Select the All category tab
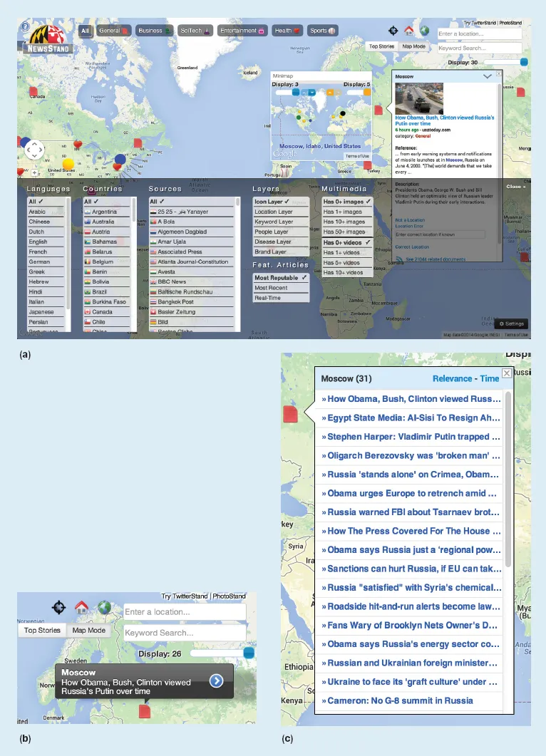The image size is (546, 756). coord(85,31)
